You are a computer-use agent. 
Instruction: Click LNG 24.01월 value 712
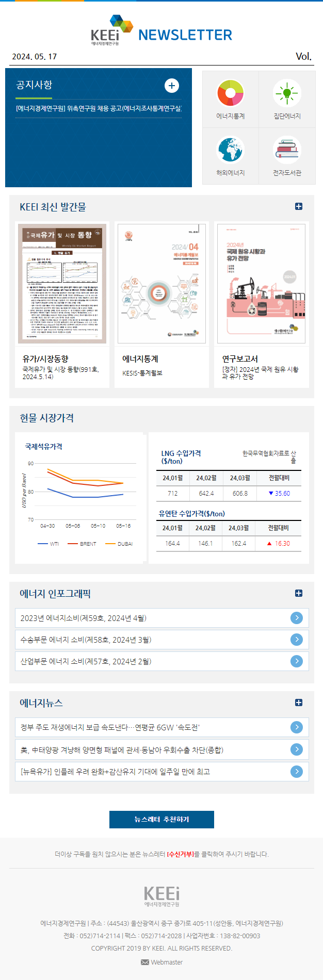tap(173, 494)
